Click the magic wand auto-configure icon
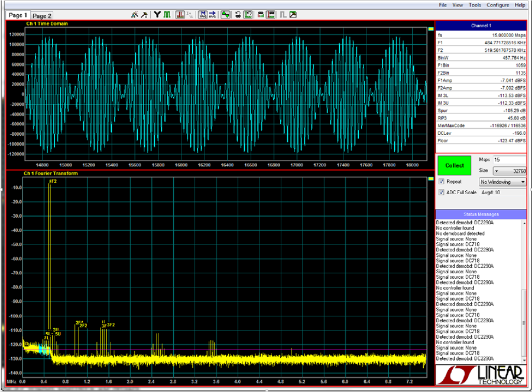 coord(135,15)
